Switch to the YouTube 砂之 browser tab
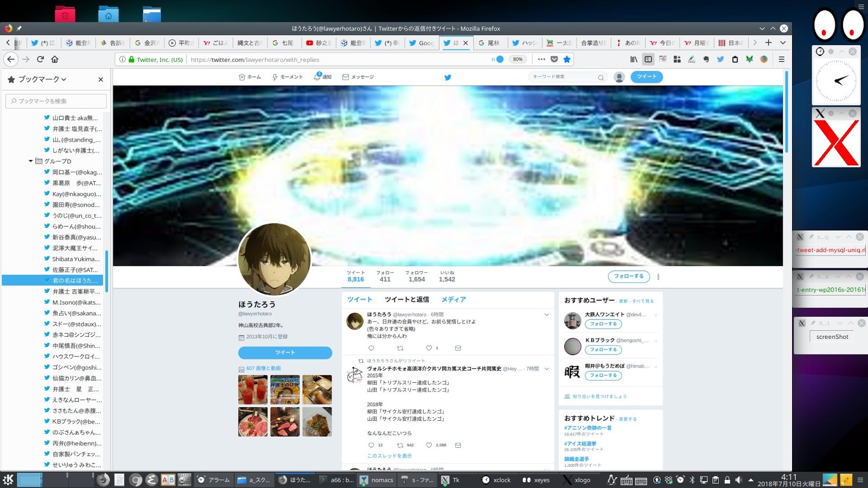The width and height of the screenshot is (868, 488). tap(318, 43)
